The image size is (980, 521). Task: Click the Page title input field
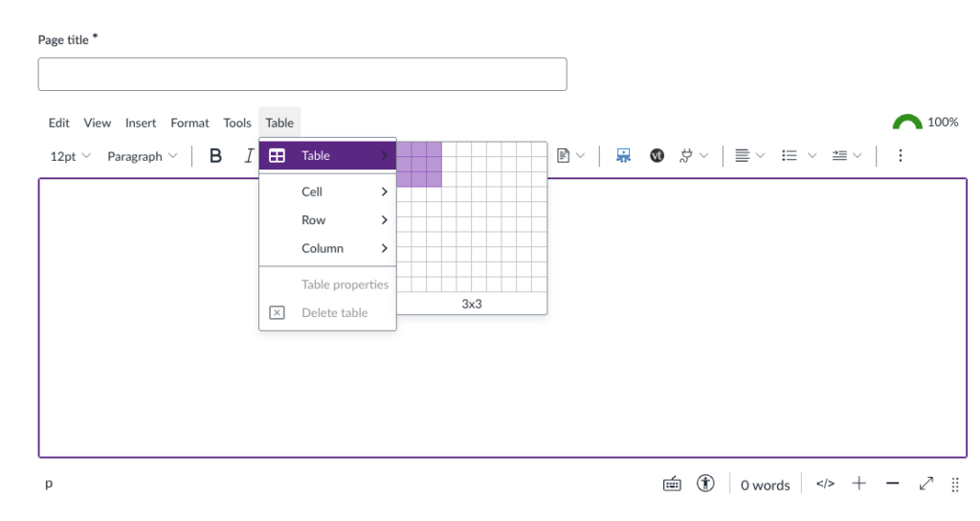point(302,75)
